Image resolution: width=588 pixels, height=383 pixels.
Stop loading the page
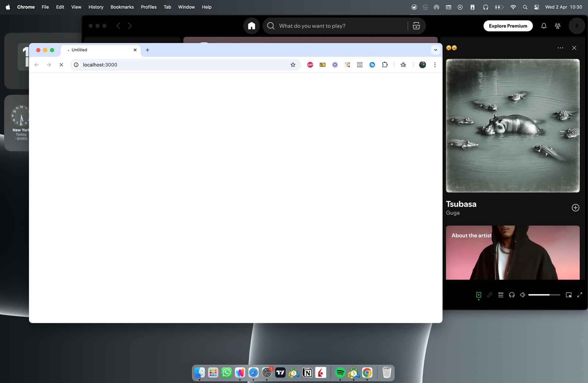(61, 65)
